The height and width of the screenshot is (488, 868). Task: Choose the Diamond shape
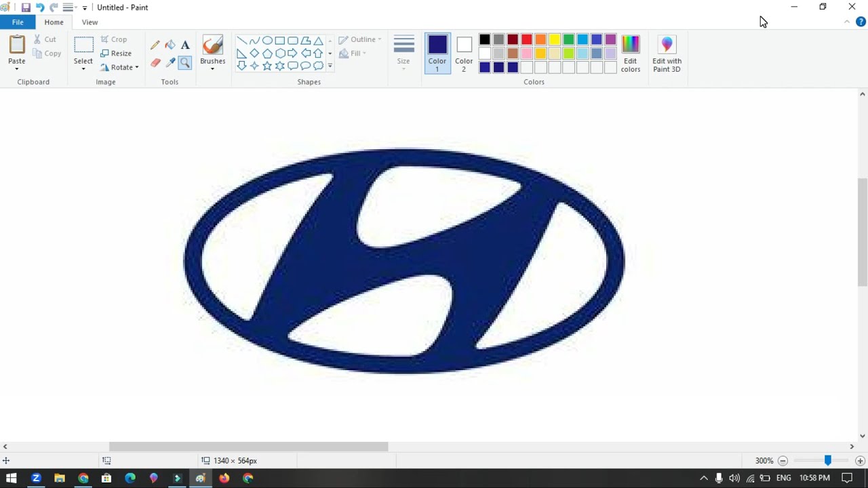pyautogui.click(x=254, y=54)
